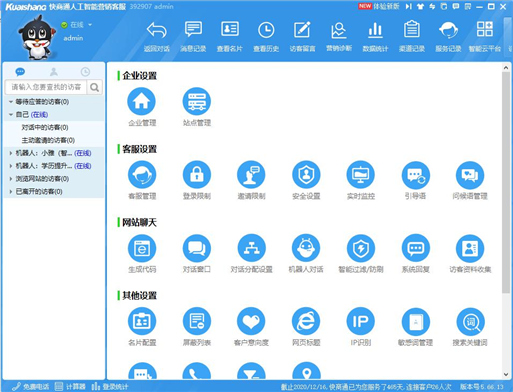Open 智能云平台 grid icon
The height and width of the screenshot is (392, 513).
pos(485,37)
